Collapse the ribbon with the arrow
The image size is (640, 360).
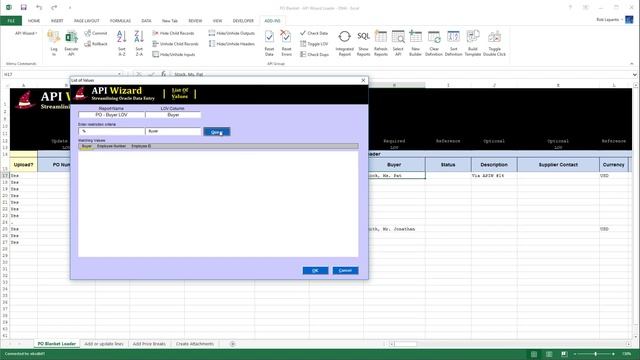pos(632,64)
